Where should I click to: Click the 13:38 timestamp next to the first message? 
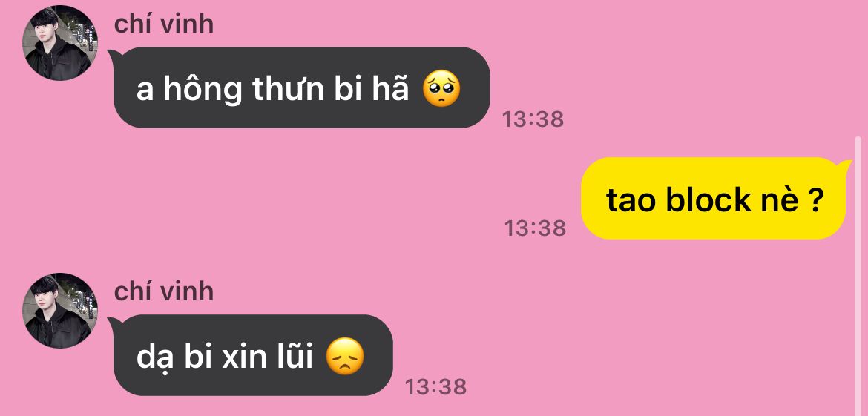point(533,119)
